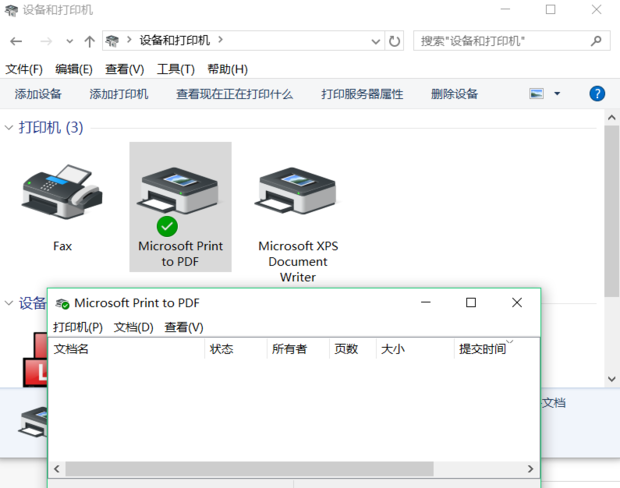The width and height of the screenshot is (620, 488).
Task: Click the chevron after 设备和打印机 breadcrumb
Action: coord(220,40)
